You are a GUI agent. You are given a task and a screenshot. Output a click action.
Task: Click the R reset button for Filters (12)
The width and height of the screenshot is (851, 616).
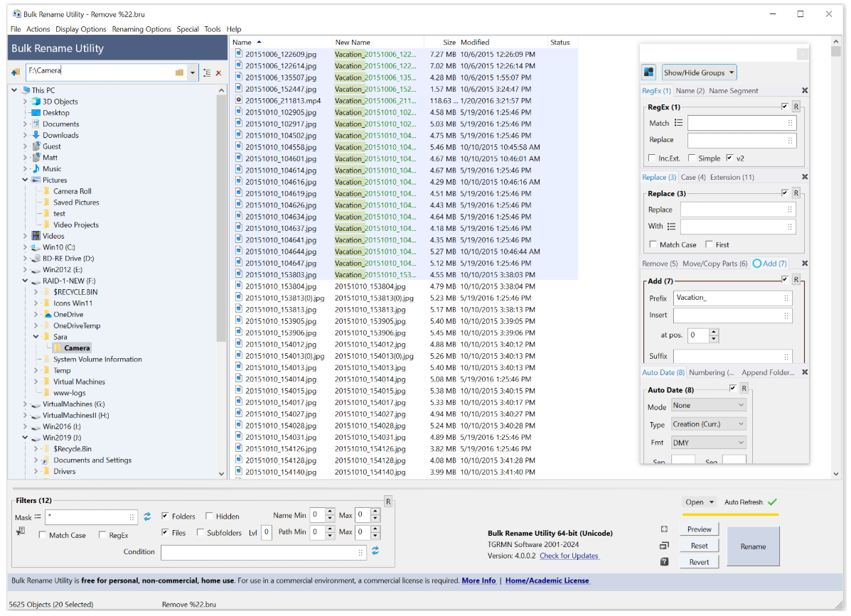tap(388, 502)
